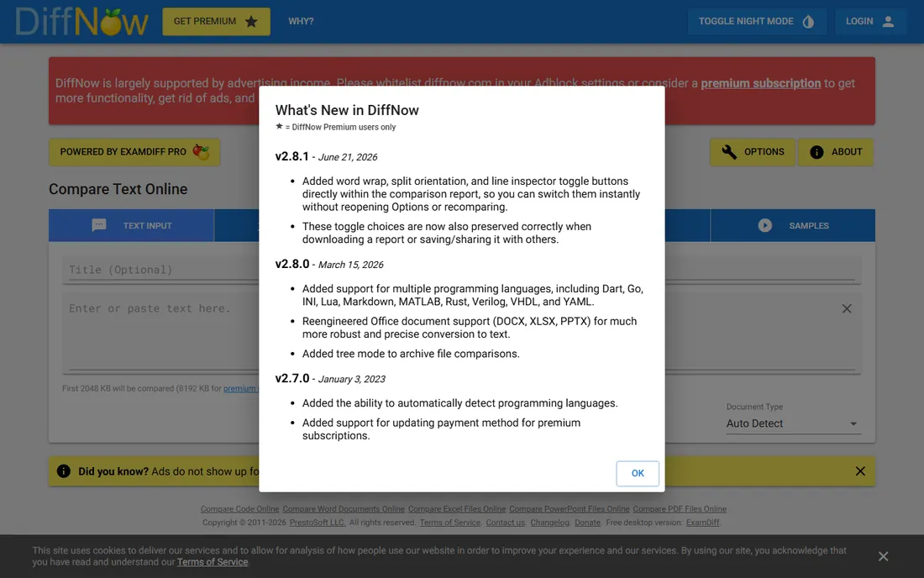Click the info icon on About button

[x=816, y=152]
